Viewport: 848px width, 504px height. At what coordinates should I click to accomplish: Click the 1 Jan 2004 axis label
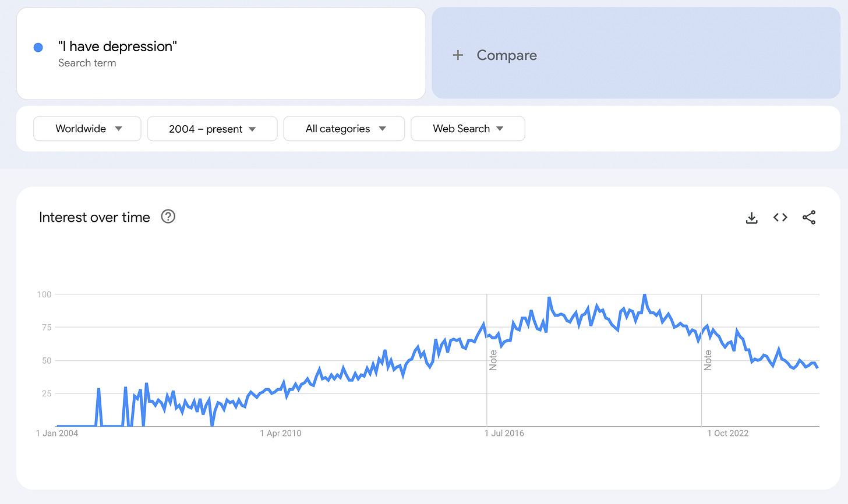click(57, 433)
